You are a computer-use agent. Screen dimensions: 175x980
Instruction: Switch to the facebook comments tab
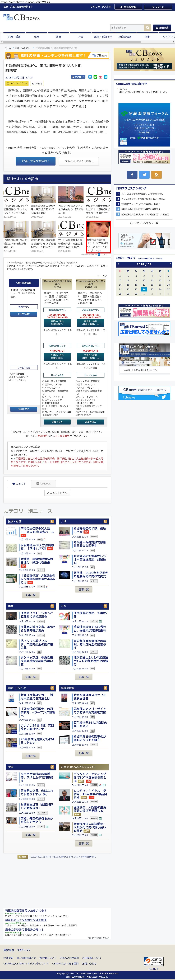[43, 484]
